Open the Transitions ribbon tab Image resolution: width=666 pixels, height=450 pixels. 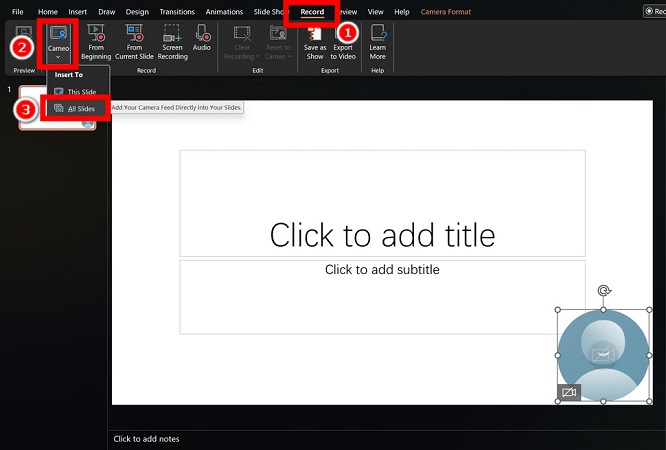click(177, 11)
